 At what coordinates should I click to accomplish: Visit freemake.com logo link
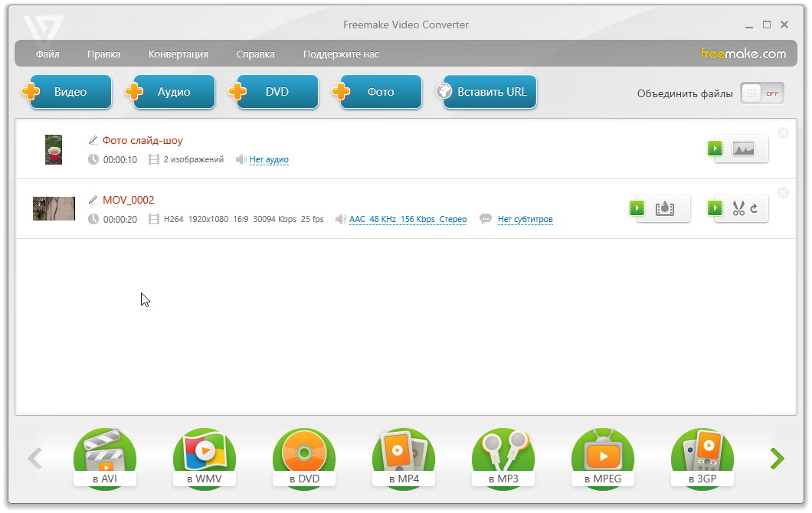pos(743,54)
